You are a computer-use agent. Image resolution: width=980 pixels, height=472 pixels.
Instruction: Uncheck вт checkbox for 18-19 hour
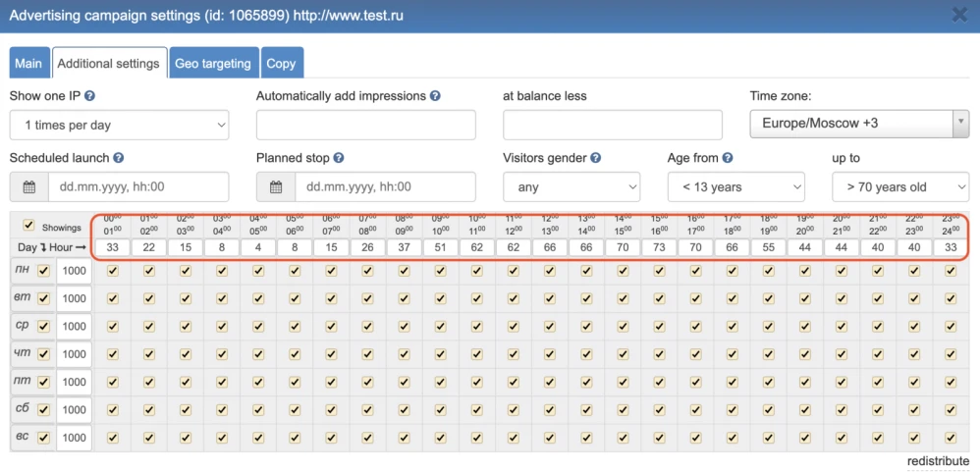pos(768,298)
